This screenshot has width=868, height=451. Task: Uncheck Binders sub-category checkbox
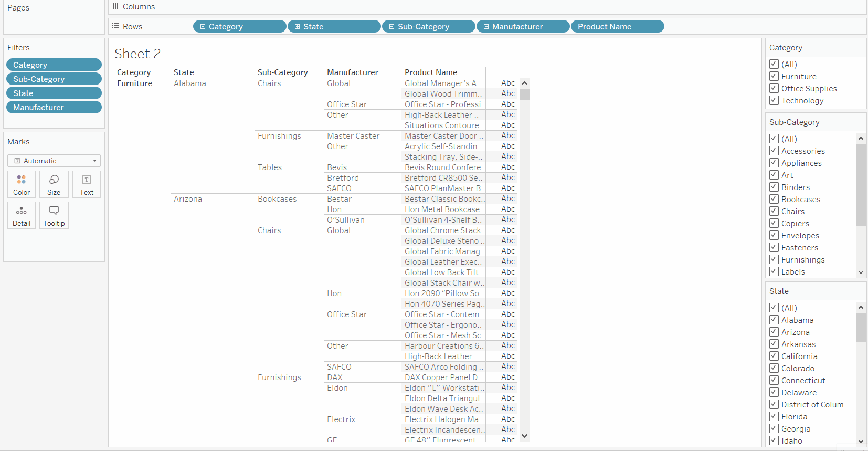click(x=774, y=187)
